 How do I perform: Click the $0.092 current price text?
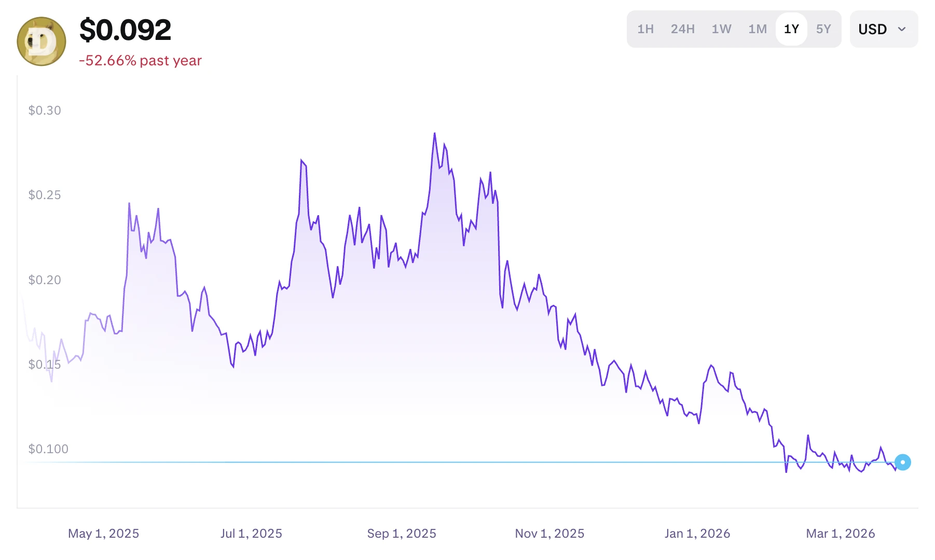(125, 30)
